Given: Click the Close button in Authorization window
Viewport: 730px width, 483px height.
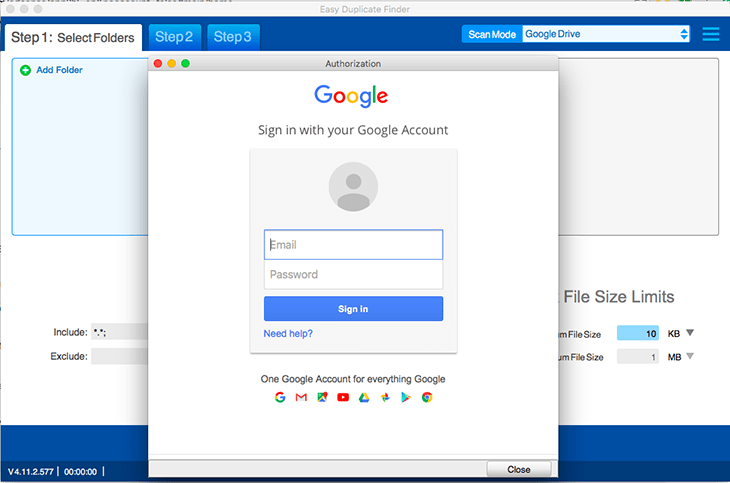Looking at the screenshot, I should (x=519, y=469).
